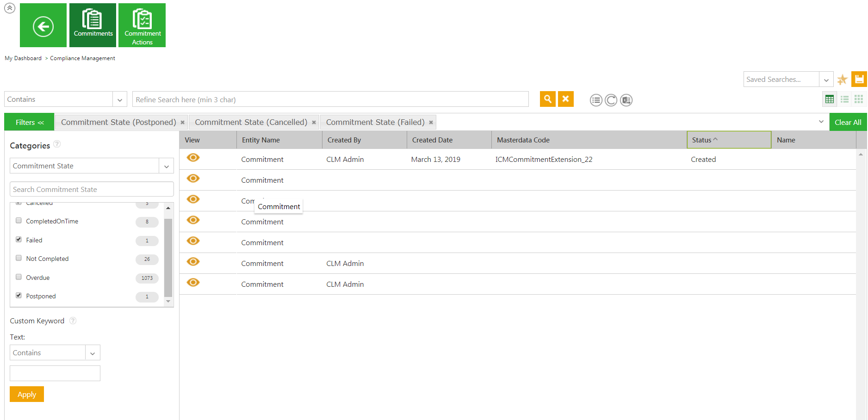Viewport: 868px width, 420px height.
Task: Open the Saved Searches dropdown
Action: (x=826, y=80)
